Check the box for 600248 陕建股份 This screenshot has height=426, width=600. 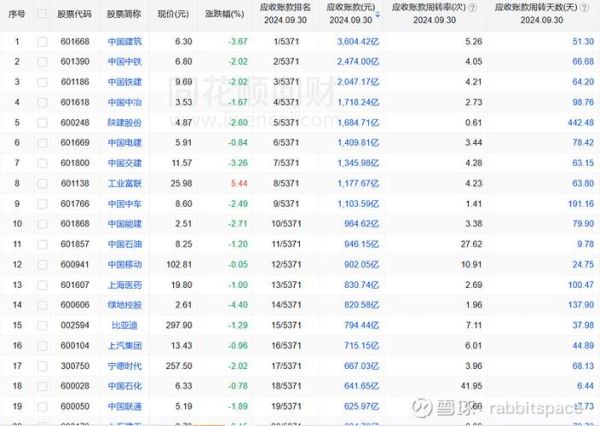(42, 123)
